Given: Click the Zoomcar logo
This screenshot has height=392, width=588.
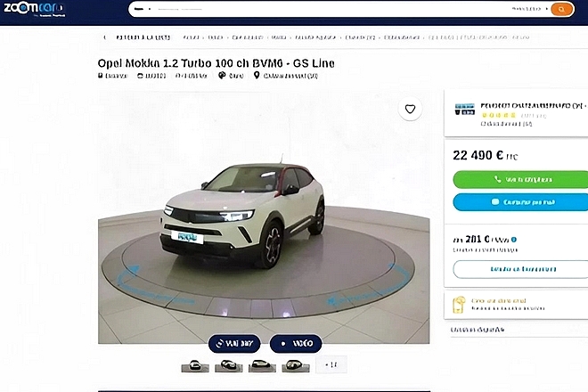Looking at the screenshot, I should click(x=35, y=9).
